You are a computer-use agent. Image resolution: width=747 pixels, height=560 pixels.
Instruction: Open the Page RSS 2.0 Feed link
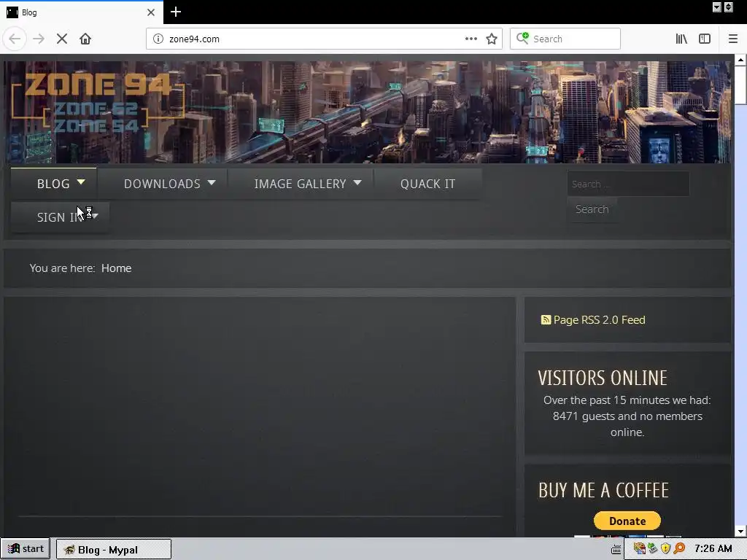[599, 320]
